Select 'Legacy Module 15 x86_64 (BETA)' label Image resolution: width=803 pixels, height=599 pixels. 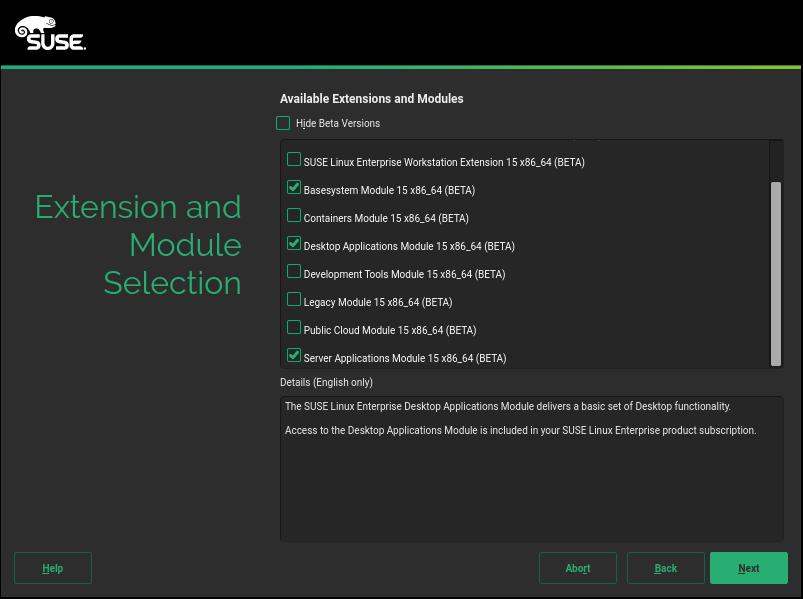coord(378,303)
